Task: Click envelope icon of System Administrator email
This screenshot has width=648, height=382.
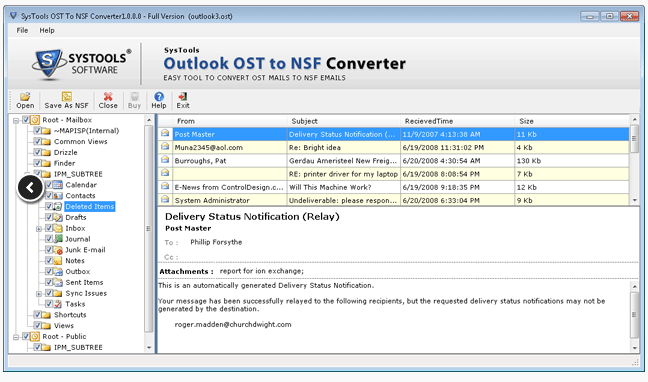Action: click(165, 200)
